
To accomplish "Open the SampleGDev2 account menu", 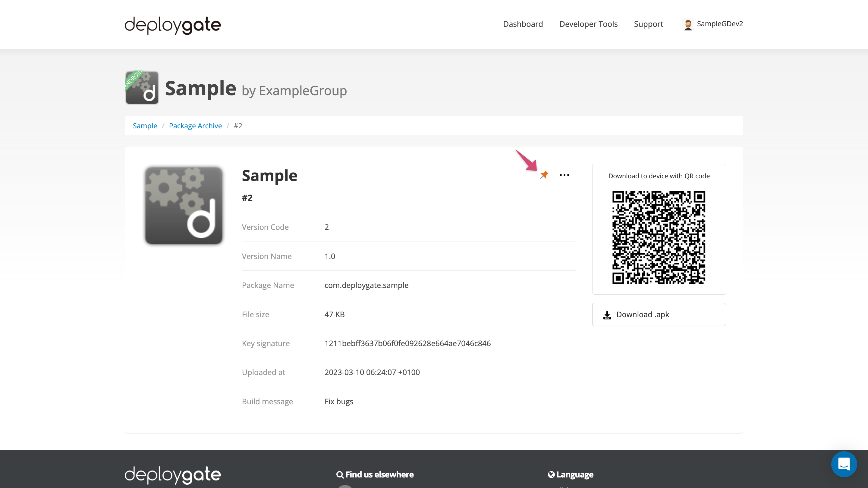I will click(719, 23).
